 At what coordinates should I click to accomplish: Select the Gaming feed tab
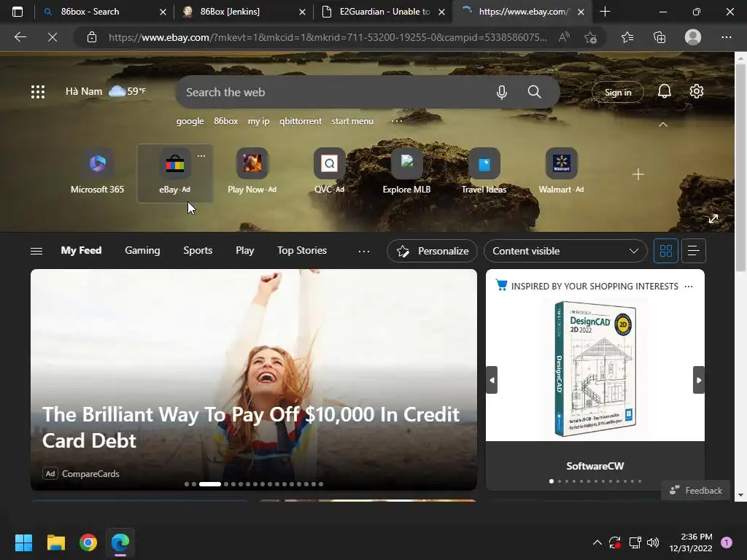click(x=142, y=251)
